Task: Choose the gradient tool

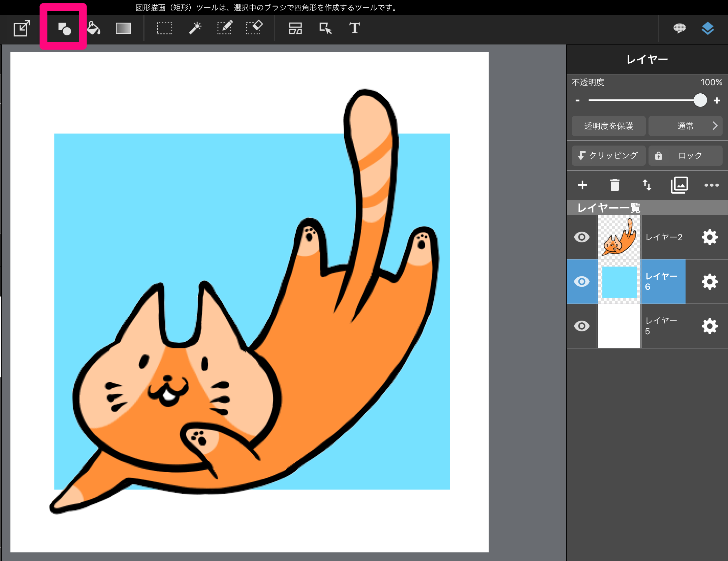Action: pos(123,28)
